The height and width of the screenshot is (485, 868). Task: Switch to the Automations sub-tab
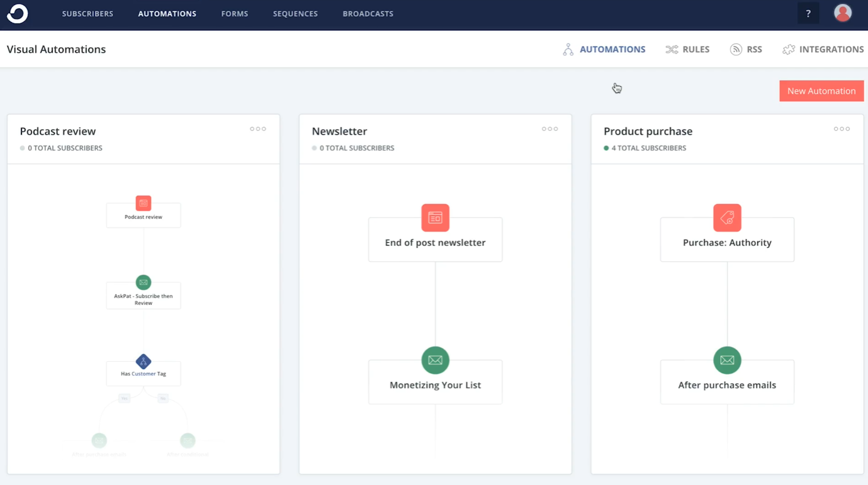[604, 50]
